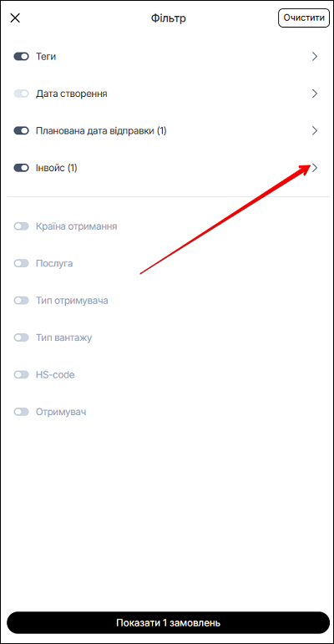Expand the Теги filter chevron

tap(315, 57)
